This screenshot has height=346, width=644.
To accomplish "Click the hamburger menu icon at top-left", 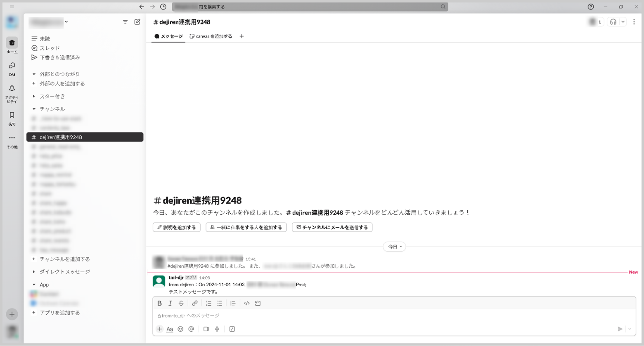I will coord(12,7).
